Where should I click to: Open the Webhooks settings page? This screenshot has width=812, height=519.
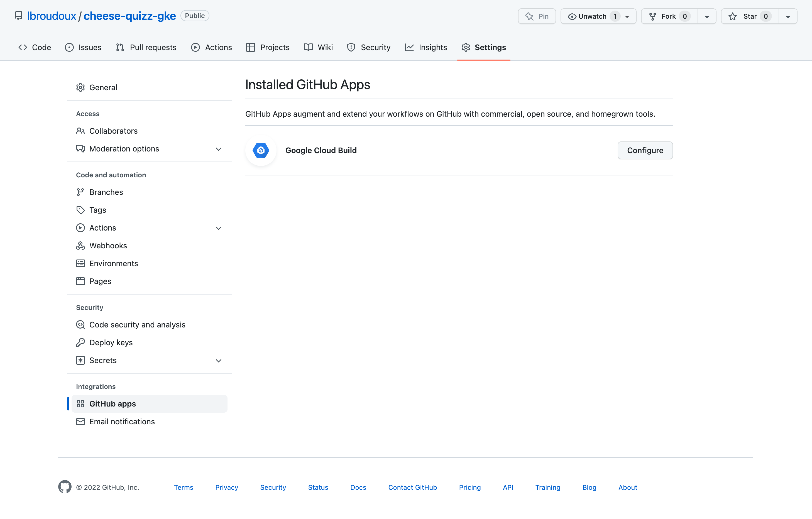(108, 246)
